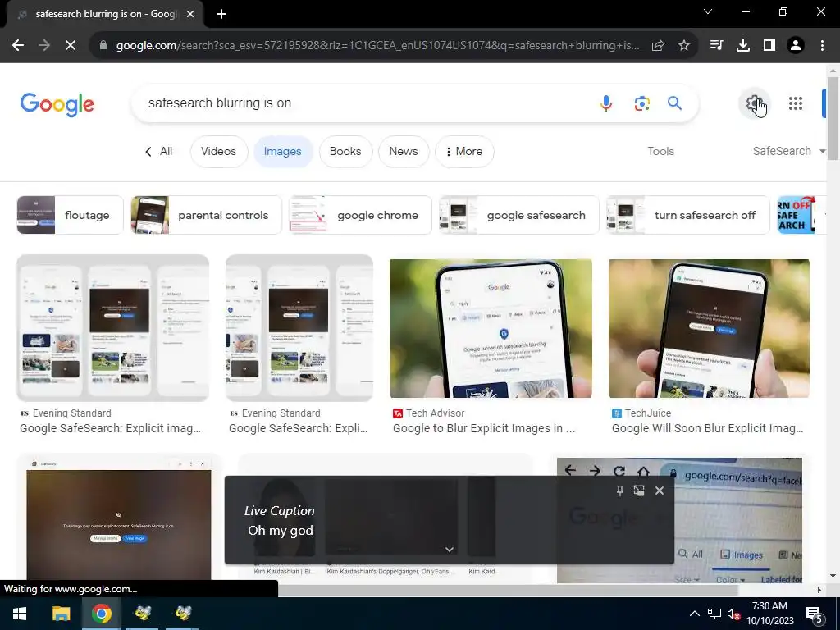Submit search with magnifier icon

674,103
